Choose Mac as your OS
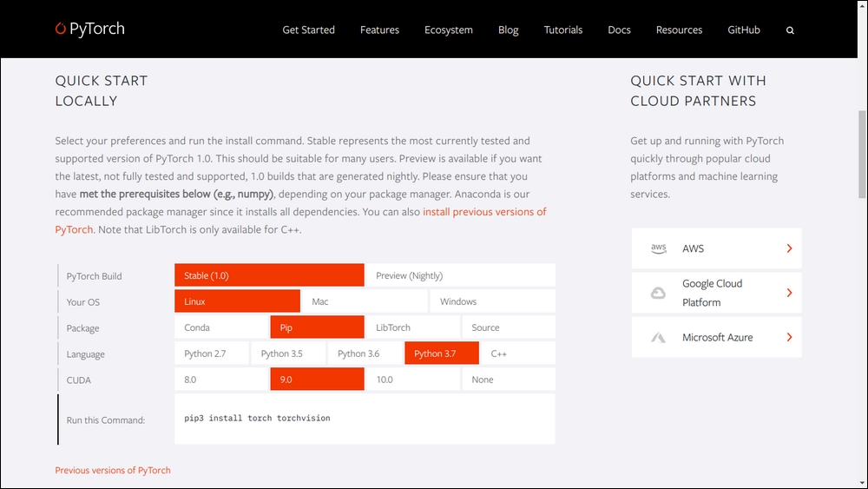Screen dimensions: 868x489 (365, 301)
